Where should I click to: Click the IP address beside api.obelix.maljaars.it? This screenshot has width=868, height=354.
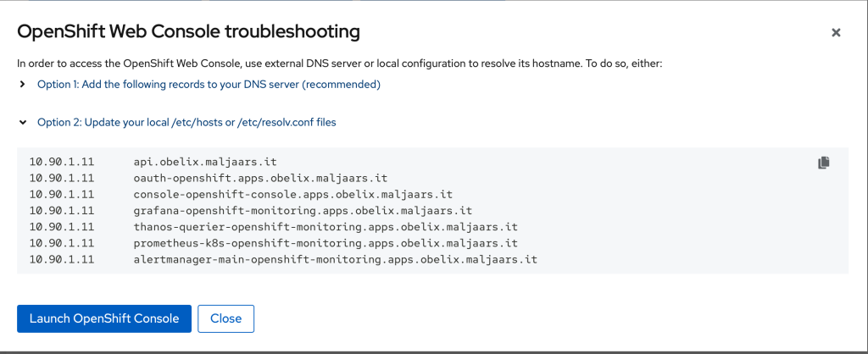tap(61, 163)
